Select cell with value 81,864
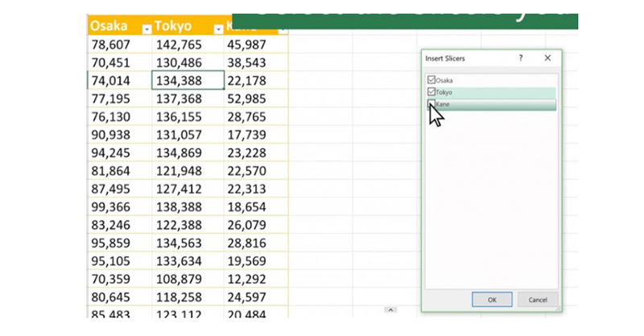The height and width of the screenshot is (336, 644). click(120, 171)
